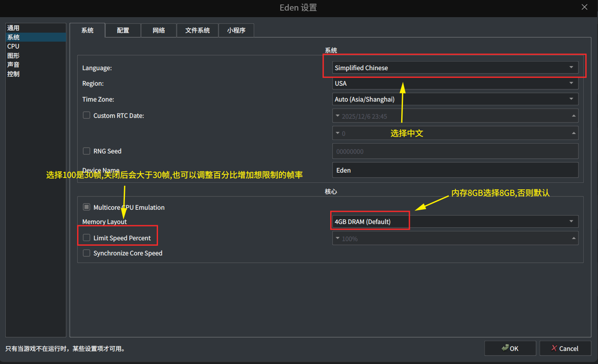Check Synchronize Core Speed
The width and height of the screenshot is (598, 364).
click(x=87, y=253)
